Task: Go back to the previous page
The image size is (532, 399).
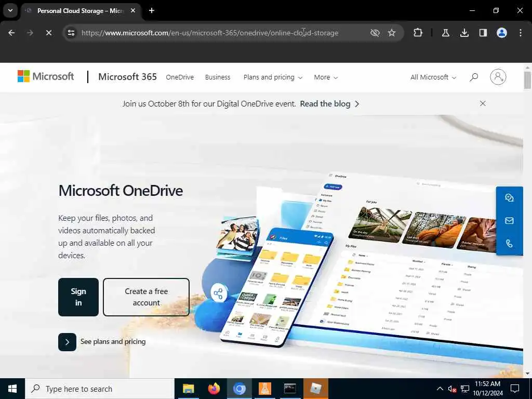Action: coord(11,33)
